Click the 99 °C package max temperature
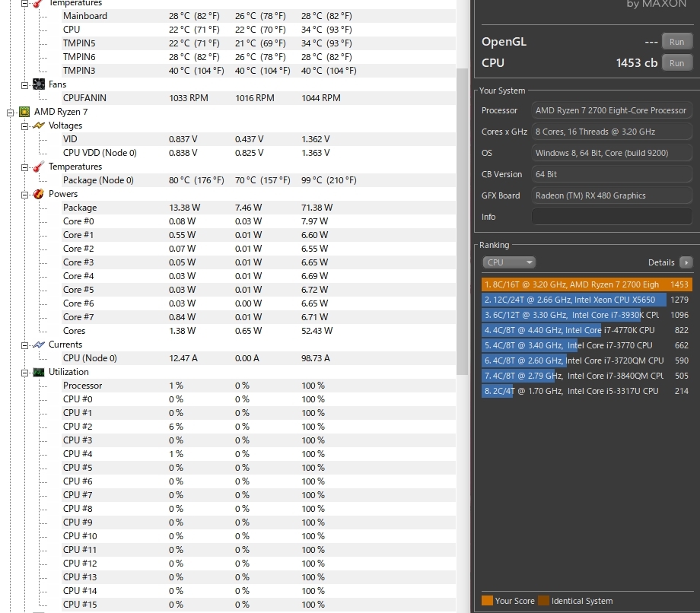 pyautogui.click(x=329, y=180)
